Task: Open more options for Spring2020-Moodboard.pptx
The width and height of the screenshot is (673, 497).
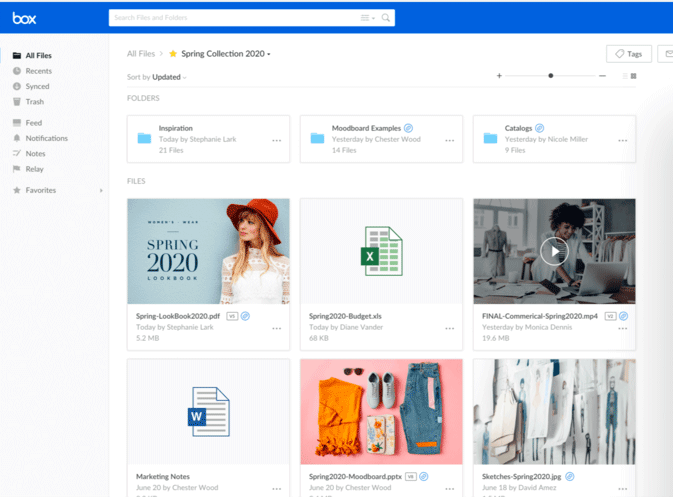Action: coord(450,489)
